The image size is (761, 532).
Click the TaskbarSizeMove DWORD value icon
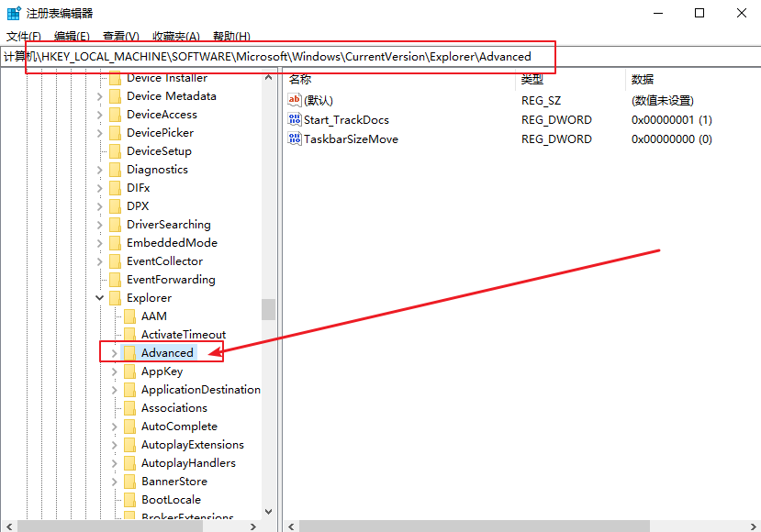coord(295,139)
